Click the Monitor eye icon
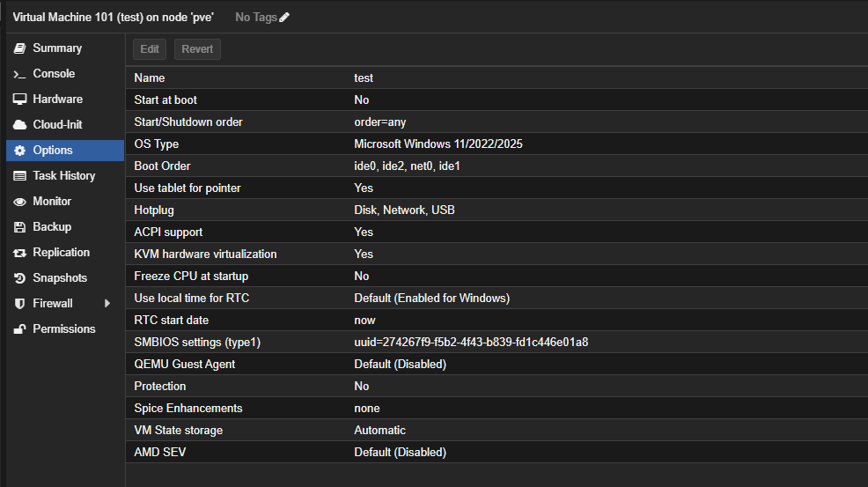This screenshot has width=868, height=487. 19,202
